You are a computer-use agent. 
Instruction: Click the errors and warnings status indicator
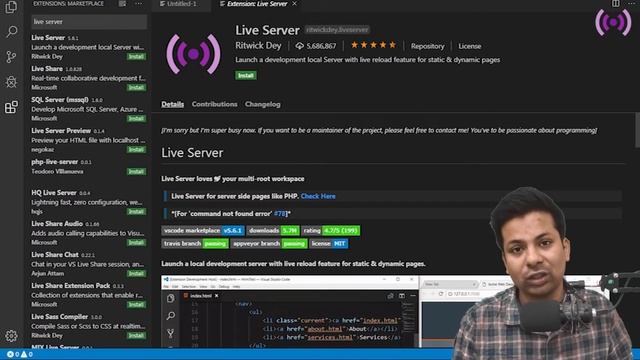coord(20,354)
